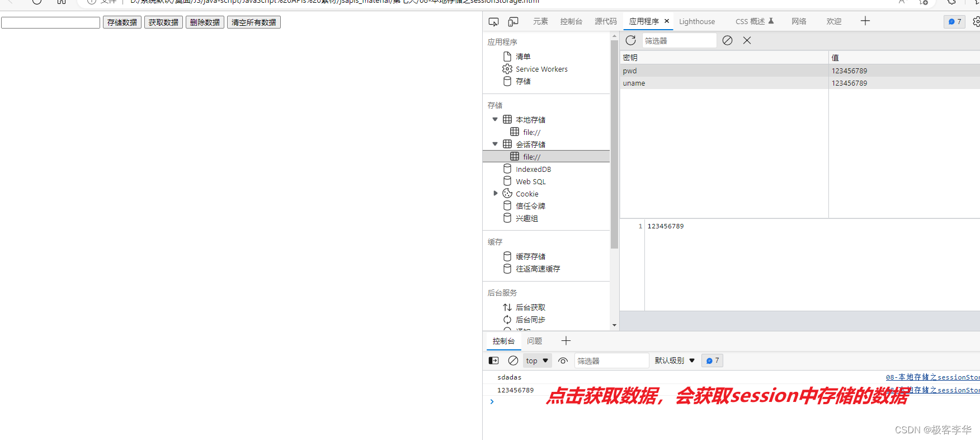Focus the storage 筛选器 filter field
Image resolution: width=980 pixels, height=440 pixels.
(679, 40)
